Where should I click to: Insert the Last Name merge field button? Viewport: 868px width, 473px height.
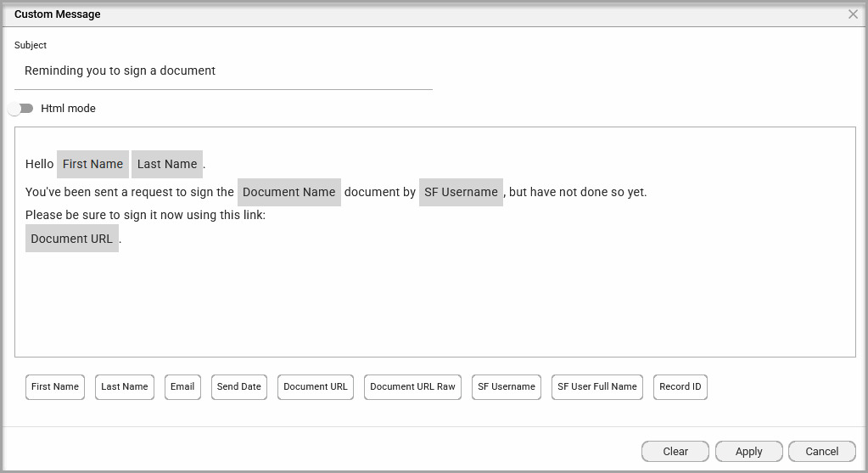125,386
